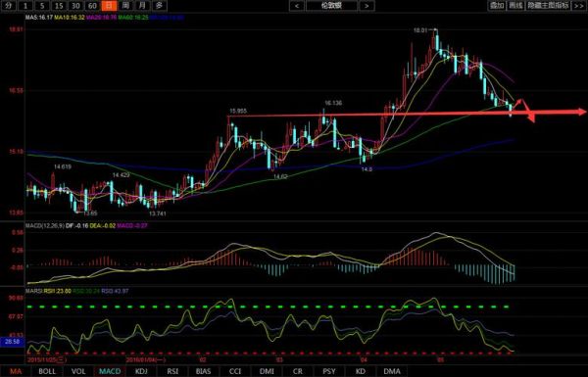Switch to the 1-minute chart period
The image size is (588, 377).
25,6
